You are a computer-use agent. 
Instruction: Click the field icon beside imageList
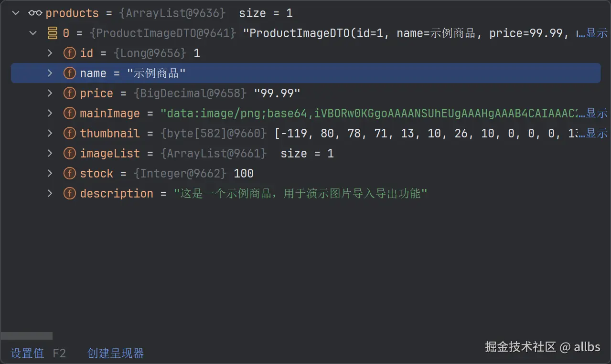click(69, 153)
